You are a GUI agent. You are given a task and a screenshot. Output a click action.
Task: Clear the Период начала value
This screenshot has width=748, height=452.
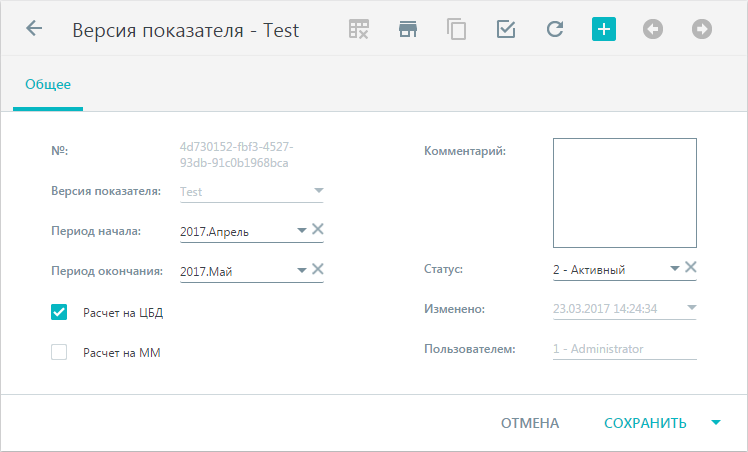318,229
